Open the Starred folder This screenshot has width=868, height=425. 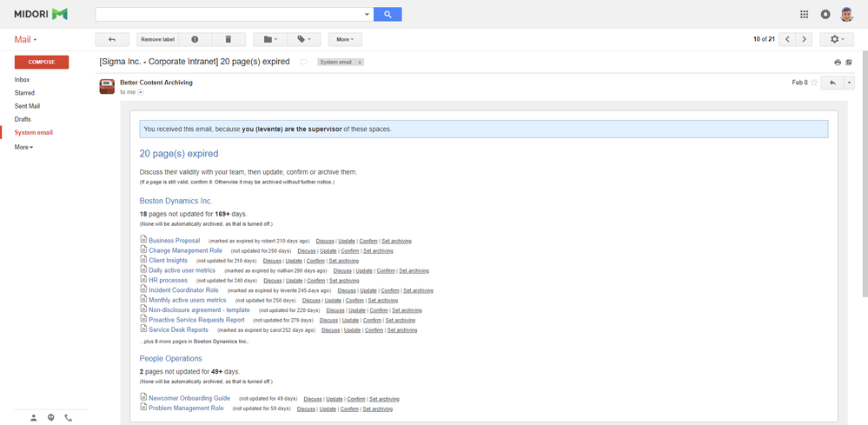coord(24,93)
